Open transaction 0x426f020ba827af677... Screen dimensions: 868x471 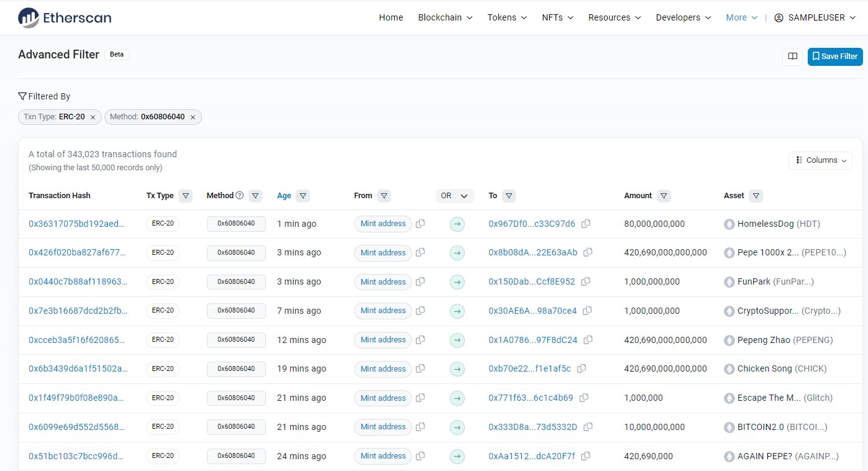(x=78, y=252)
